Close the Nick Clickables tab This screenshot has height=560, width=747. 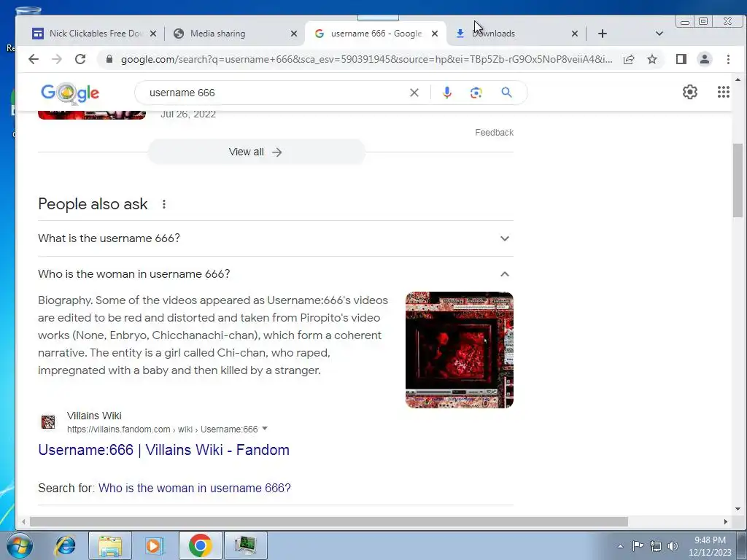(x=153, y=34)
